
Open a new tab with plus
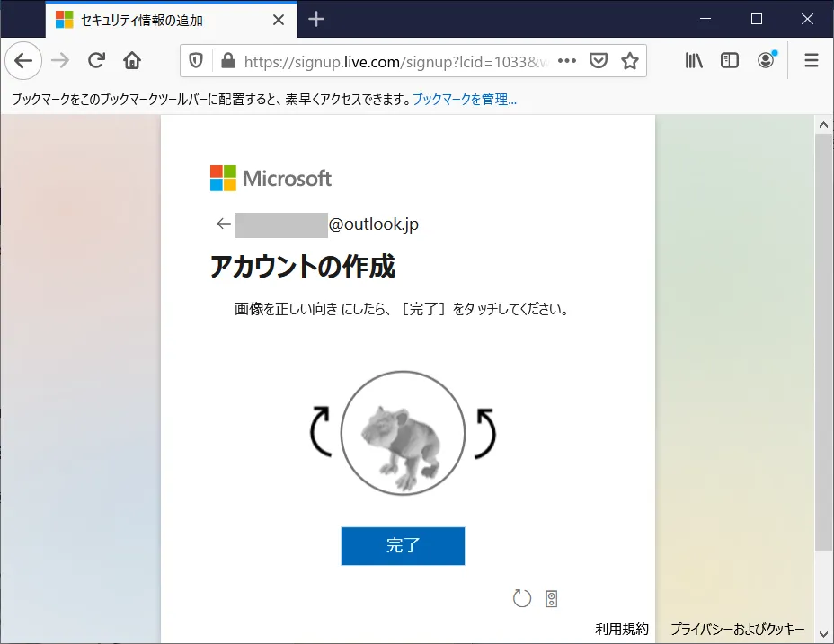click(316, 20)
